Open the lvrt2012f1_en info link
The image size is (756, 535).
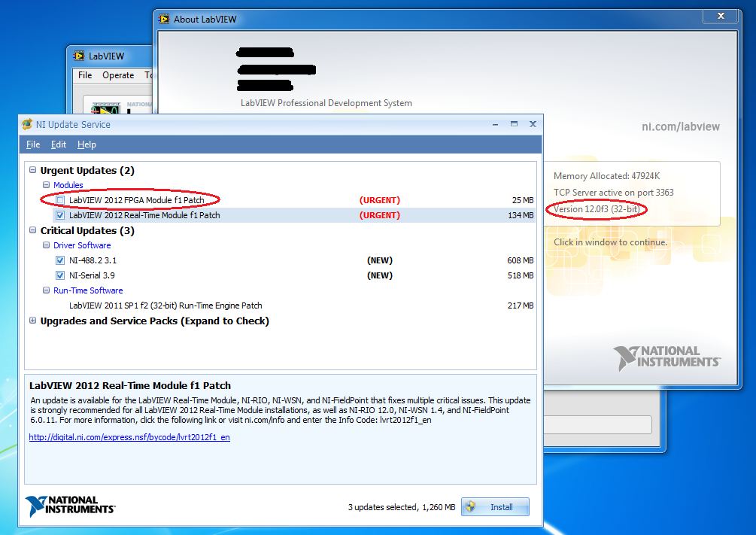tap(129, 437)
